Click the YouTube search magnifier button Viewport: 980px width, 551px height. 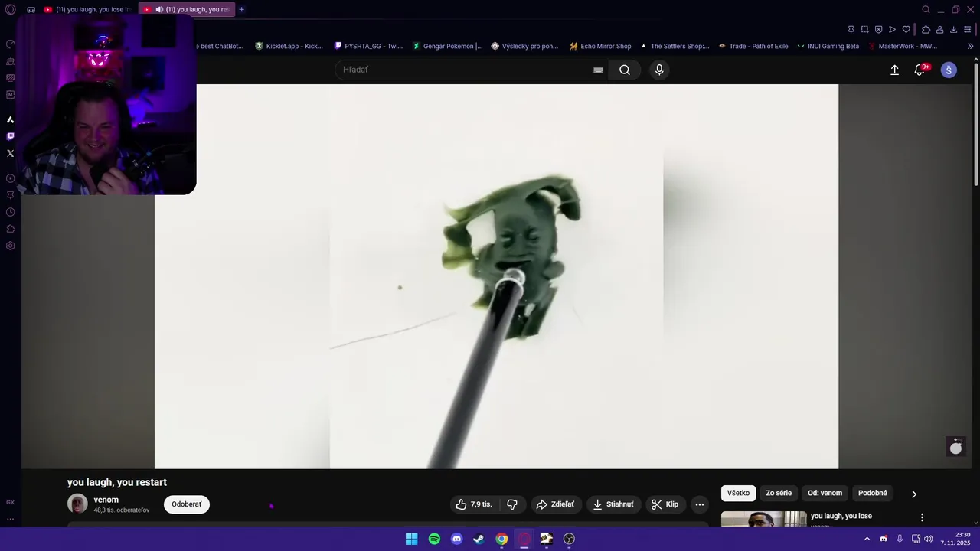pos(625,70)
